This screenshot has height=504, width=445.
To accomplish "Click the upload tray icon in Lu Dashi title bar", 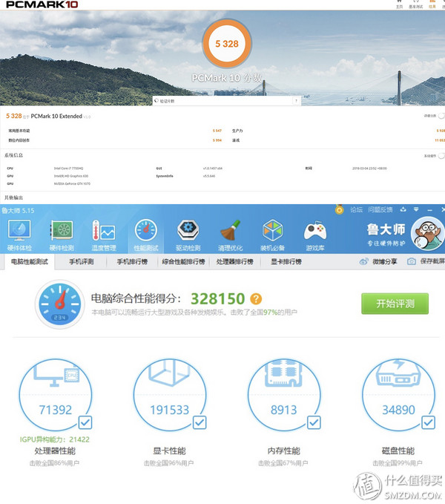I will [x=403, y=209].
